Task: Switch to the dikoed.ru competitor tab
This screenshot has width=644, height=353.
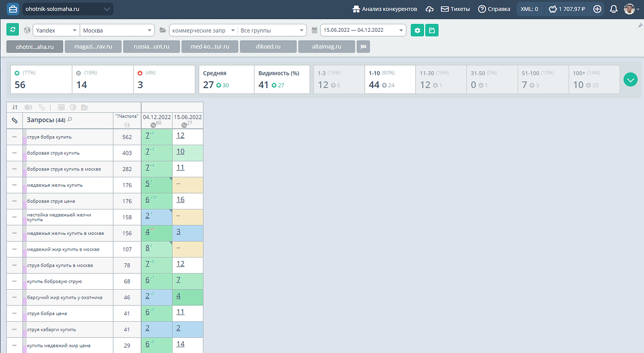Action: 268,47
